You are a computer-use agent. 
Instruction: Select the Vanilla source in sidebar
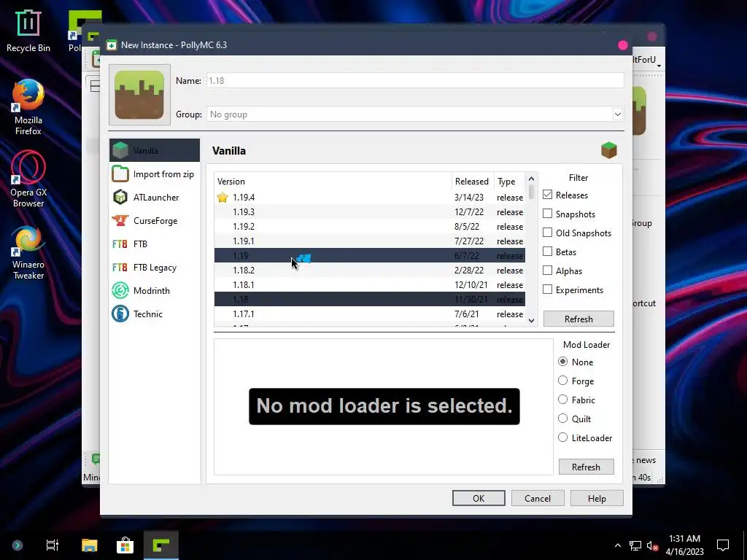155,150
